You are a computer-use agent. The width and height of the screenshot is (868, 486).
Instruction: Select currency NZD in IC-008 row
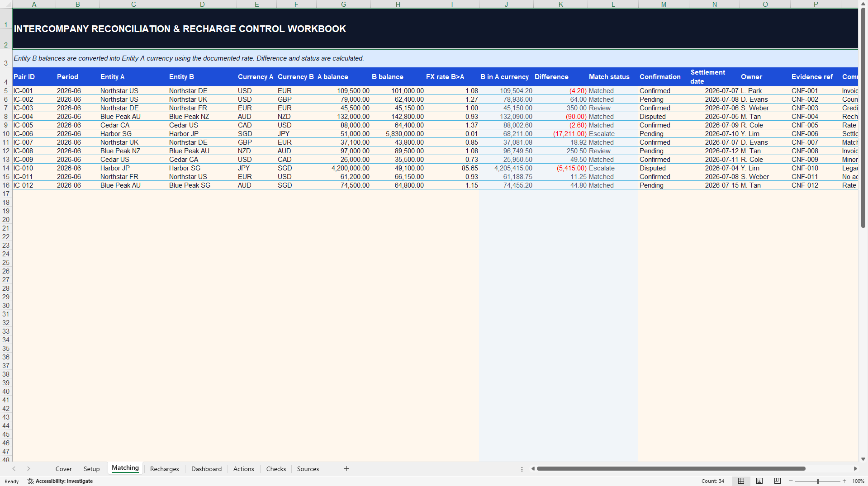(256, 151)
